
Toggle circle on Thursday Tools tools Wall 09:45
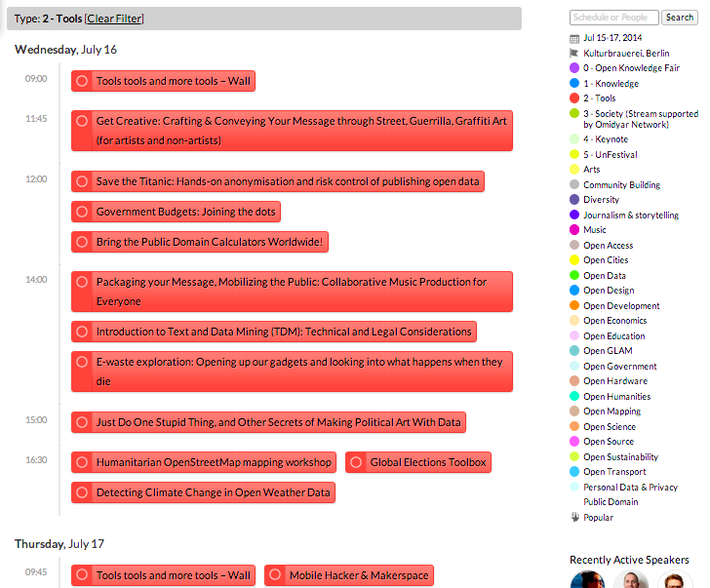click(82, 575)
